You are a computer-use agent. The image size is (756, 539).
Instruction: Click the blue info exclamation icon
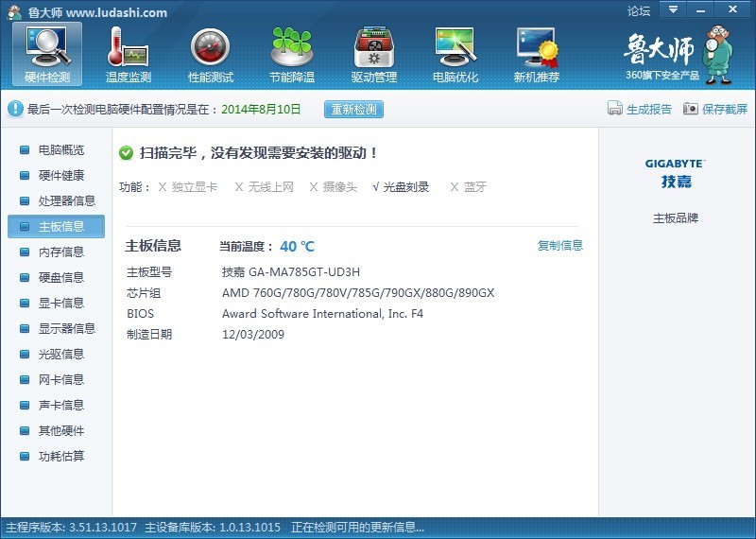point(15,109)
